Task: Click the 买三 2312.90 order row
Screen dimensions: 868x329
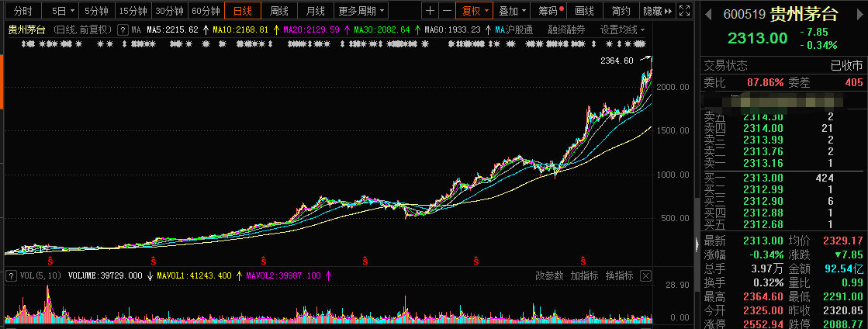Action: tap(783, 201)
